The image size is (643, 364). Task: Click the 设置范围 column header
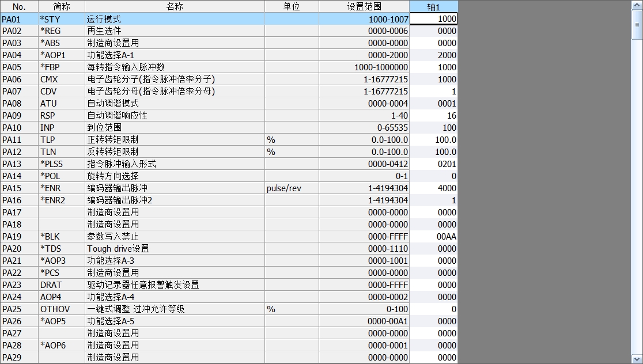pyautogui.click(x=364, y=6)
